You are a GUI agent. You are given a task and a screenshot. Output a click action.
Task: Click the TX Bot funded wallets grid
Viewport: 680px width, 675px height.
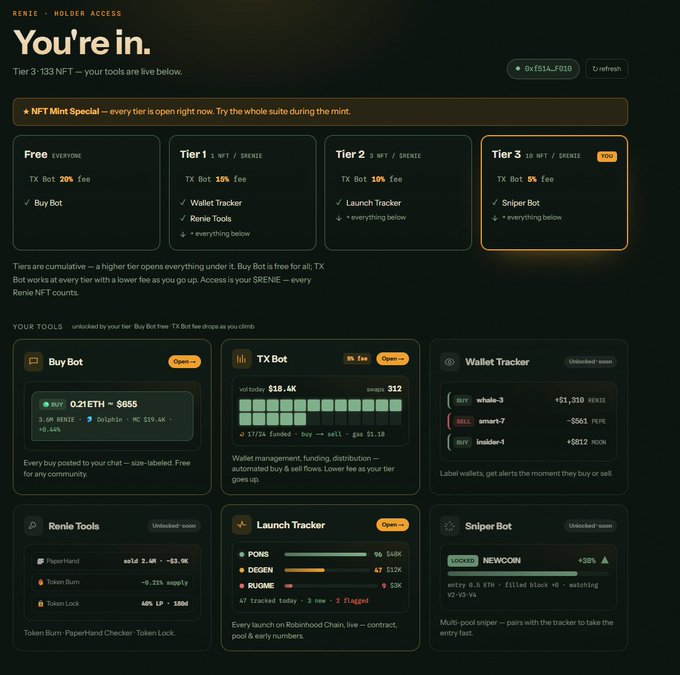pos(320,412)
